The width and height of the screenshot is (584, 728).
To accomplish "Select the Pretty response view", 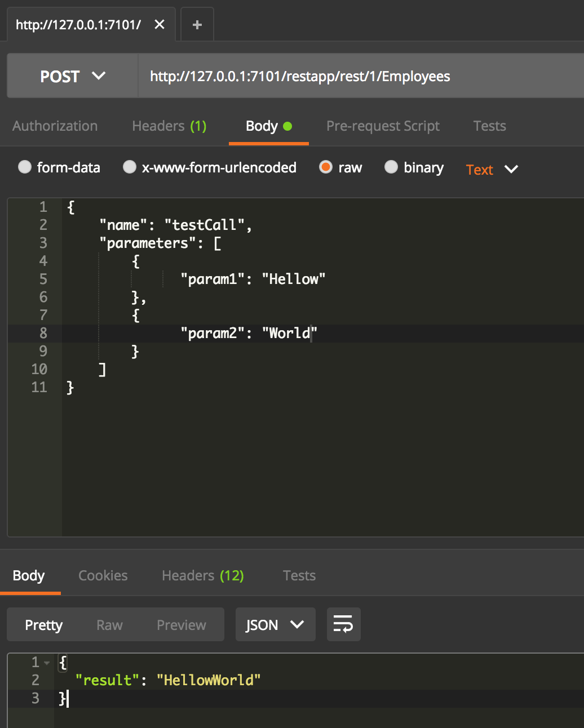I will point(43,624).
